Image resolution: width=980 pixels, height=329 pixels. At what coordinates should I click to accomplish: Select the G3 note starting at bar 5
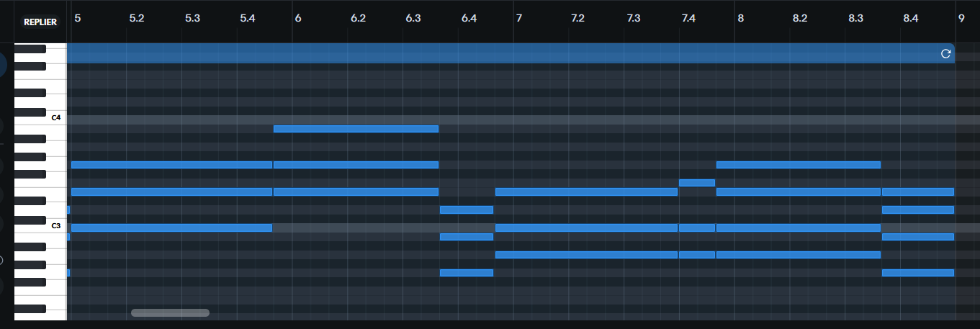[171, 165]
